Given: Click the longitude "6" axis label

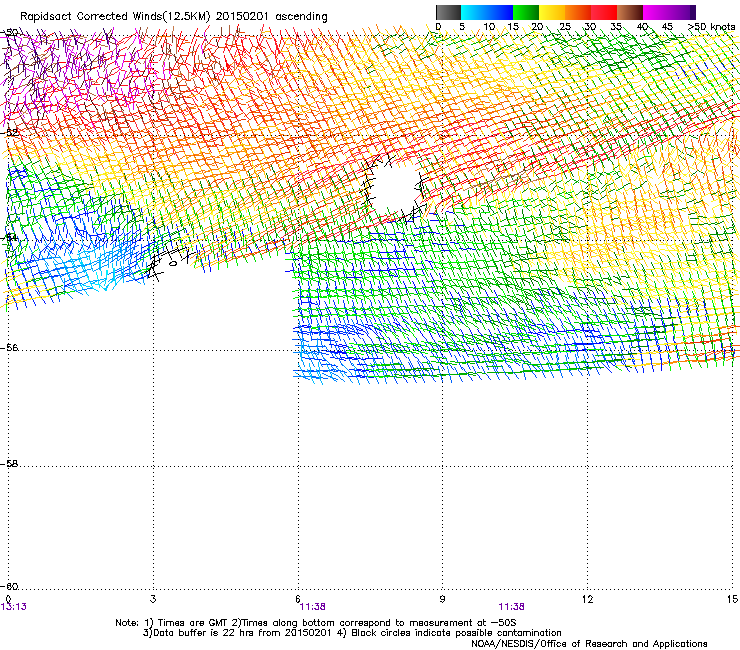Looking at the screenshot, I should click(298, 599).
